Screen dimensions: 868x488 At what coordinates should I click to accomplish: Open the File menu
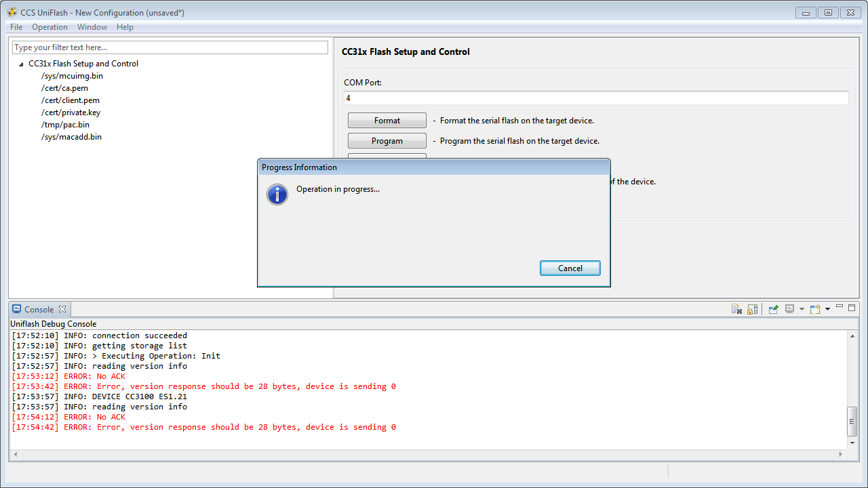click(x=16, y=27)
